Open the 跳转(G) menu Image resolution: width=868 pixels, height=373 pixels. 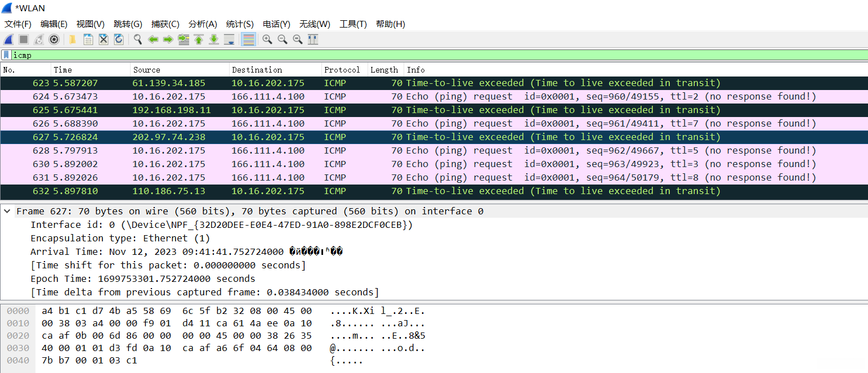click(128, 24)
